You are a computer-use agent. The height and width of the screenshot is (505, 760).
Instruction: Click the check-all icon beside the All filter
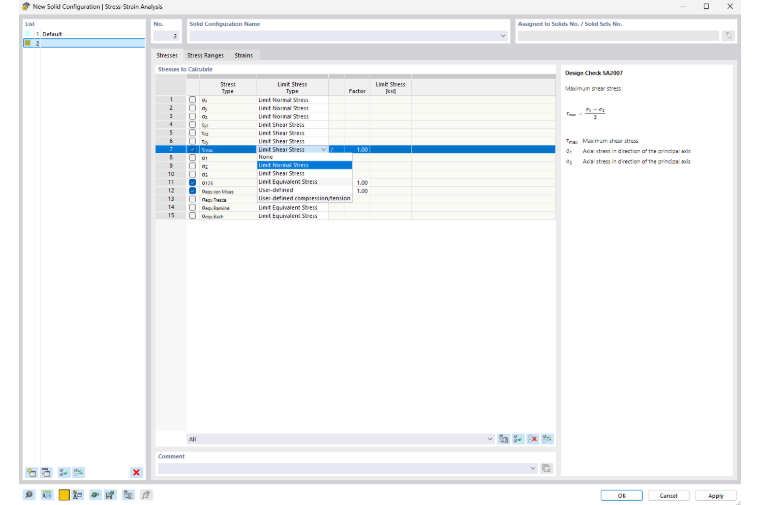coord(518,439)
